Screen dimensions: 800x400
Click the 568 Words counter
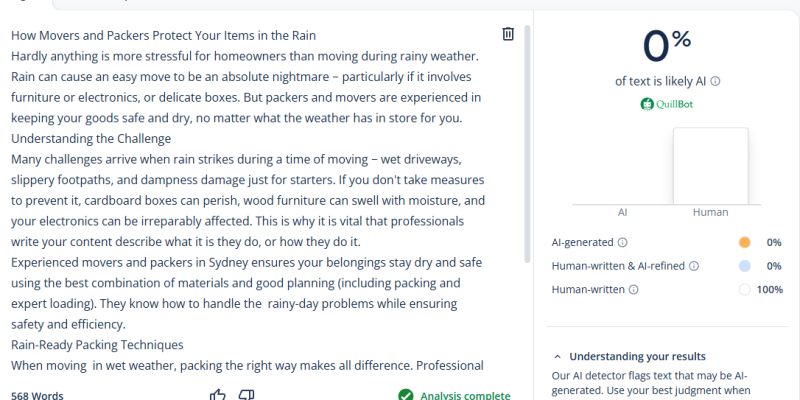(37, 396)
